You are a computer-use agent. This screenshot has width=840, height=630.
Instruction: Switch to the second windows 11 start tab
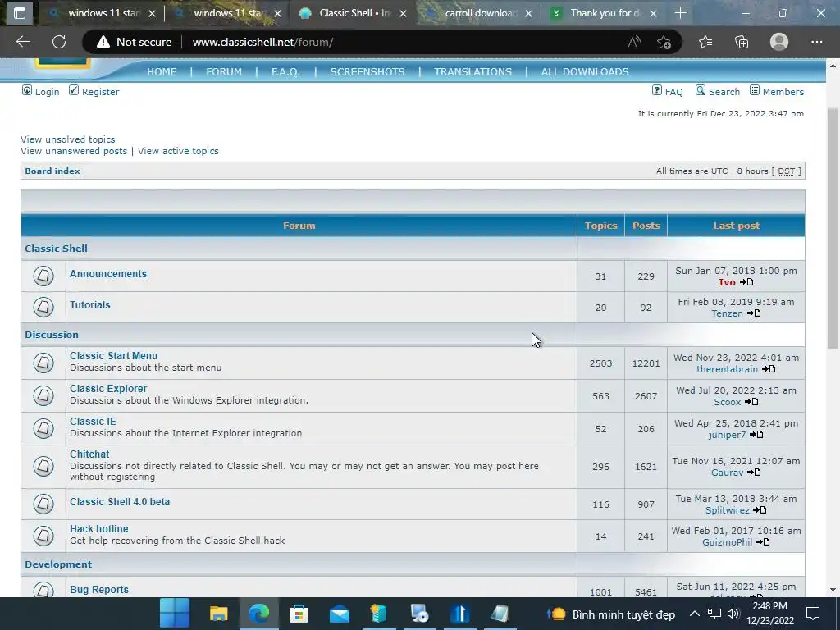pos(227,13)
